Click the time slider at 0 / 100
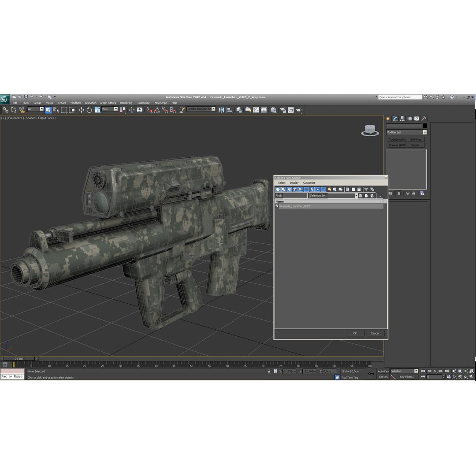476x476 pixels. [x=19, y=358]
